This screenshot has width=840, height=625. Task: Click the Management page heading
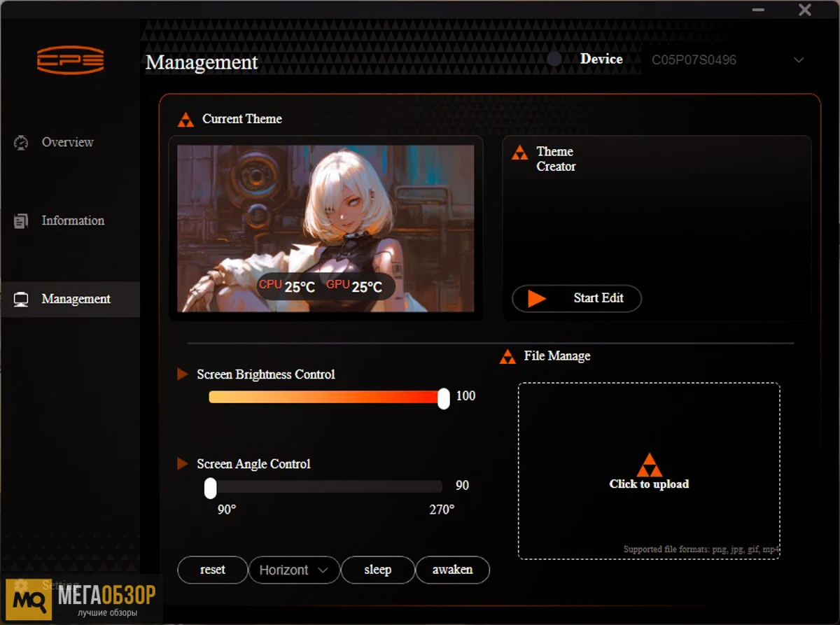(x=202, y=62)
